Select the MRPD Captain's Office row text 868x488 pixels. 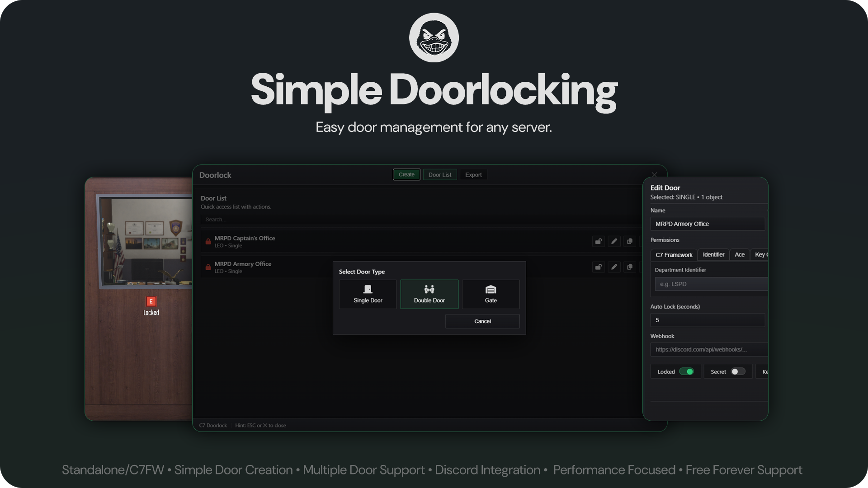tap(245, 238)
